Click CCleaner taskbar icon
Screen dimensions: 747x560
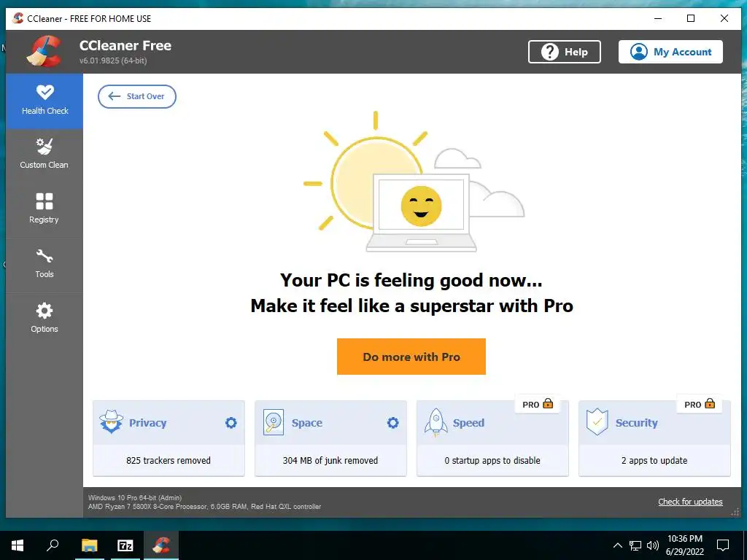click(161, 545)
